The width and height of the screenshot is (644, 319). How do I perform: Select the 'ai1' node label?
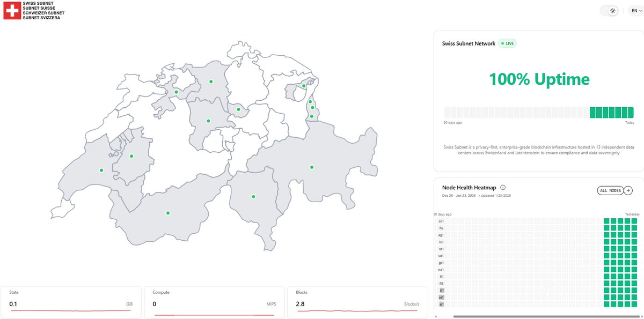(441, 304)
